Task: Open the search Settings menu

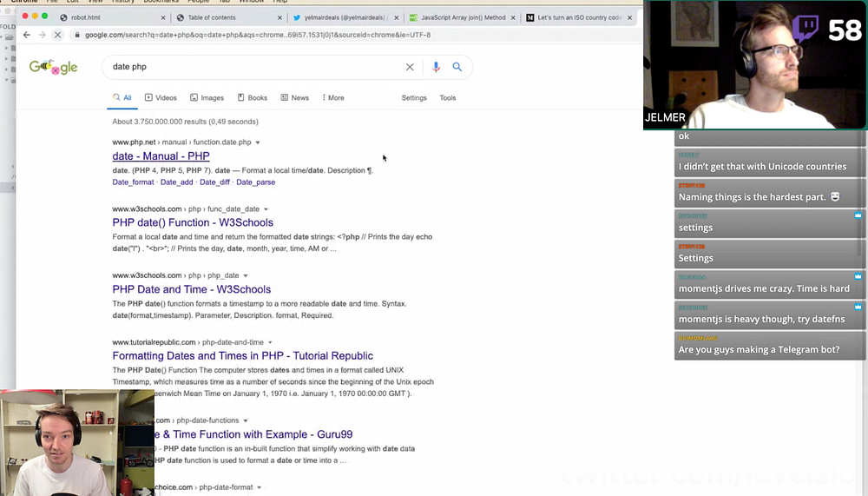Action: point(414,97)
